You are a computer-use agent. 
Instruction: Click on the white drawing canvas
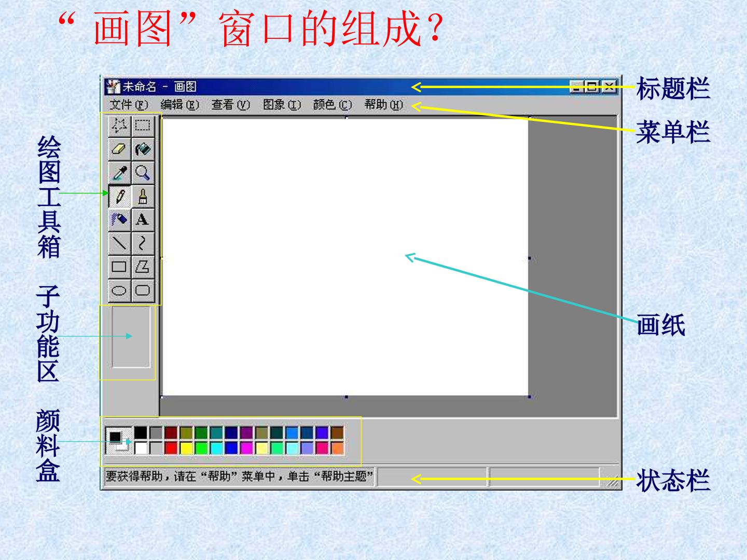click(345, 257)
